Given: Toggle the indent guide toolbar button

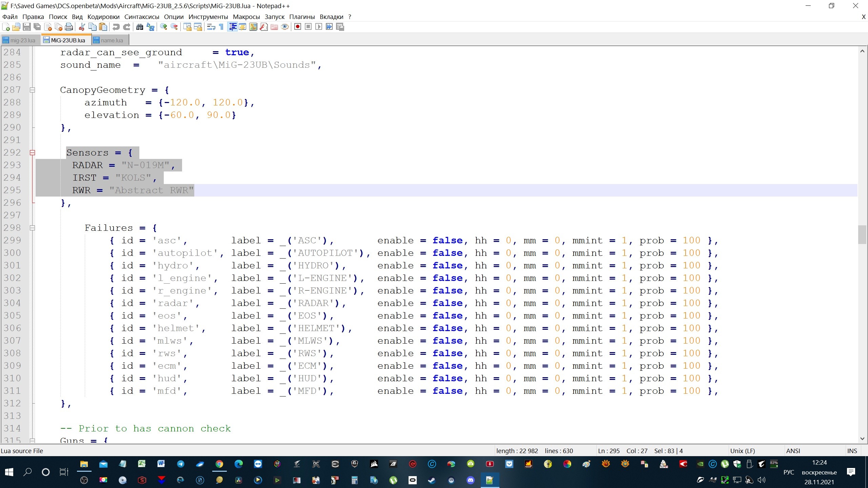Looking at the screenshot, I should coord(233,27).
